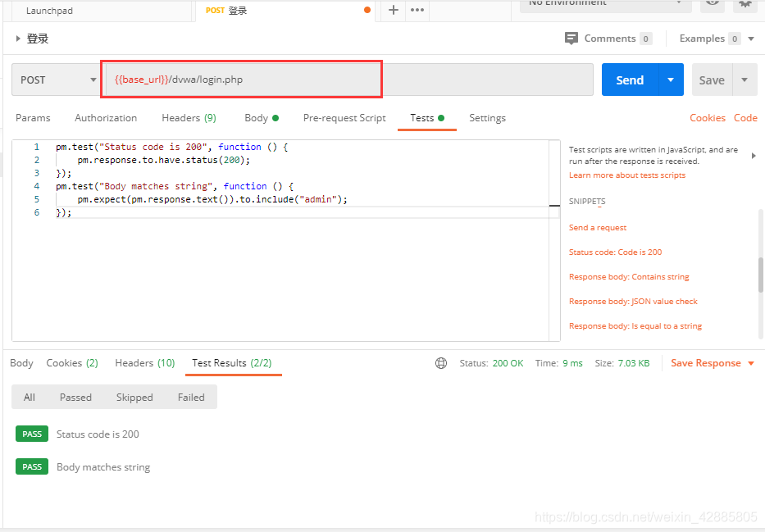Filter test results by Failed

191,398
